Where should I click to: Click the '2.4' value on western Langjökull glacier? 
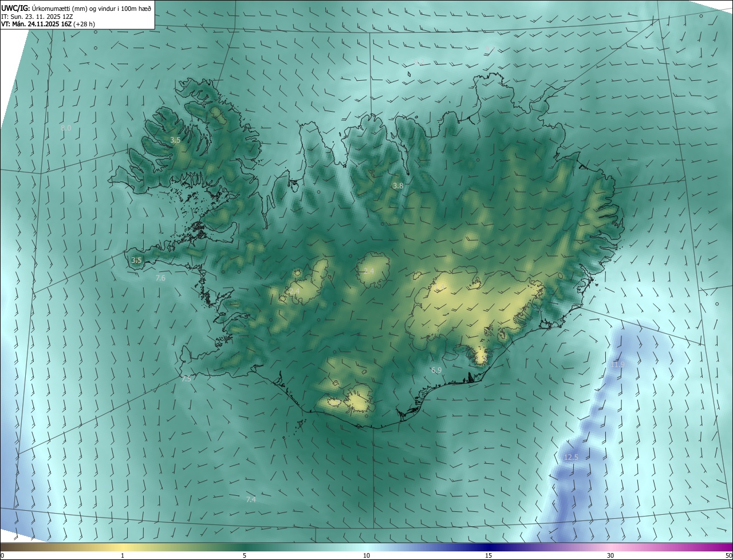(294, 291)
